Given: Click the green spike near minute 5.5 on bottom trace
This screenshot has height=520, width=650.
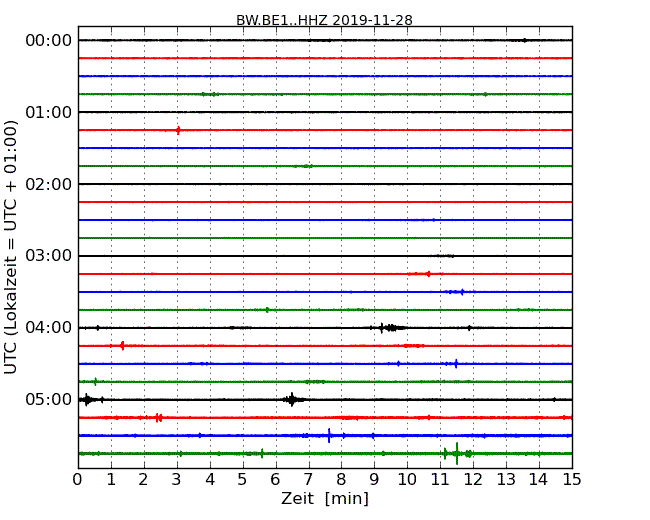Looking at the screenshot, I should (x=262, y=453).
